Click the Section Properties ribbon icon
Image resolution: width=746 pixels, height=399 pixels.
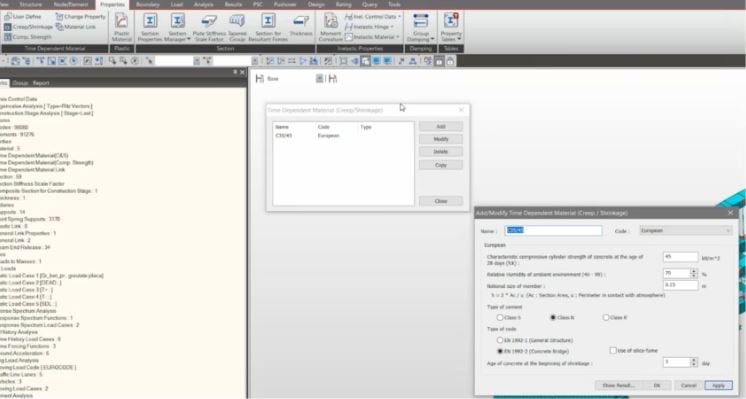point(150,27)
